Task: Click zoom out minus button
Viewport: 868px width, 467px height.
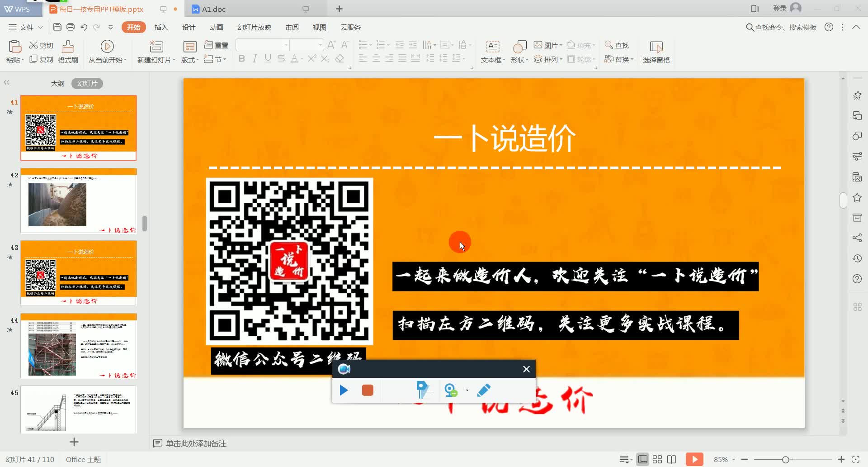Action: pyautogui.click(x=745, y=459)
